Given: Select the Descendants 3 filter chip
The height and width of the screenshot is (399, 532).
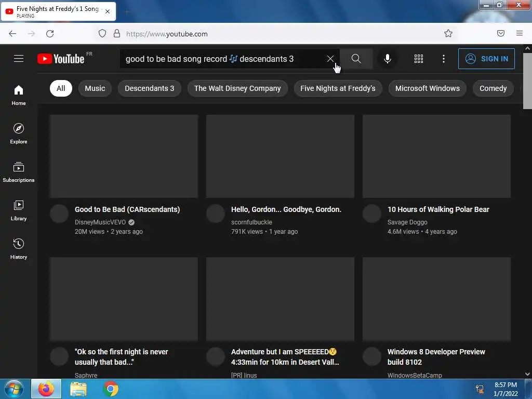Looking at the screenshot, I should (149, 88).
